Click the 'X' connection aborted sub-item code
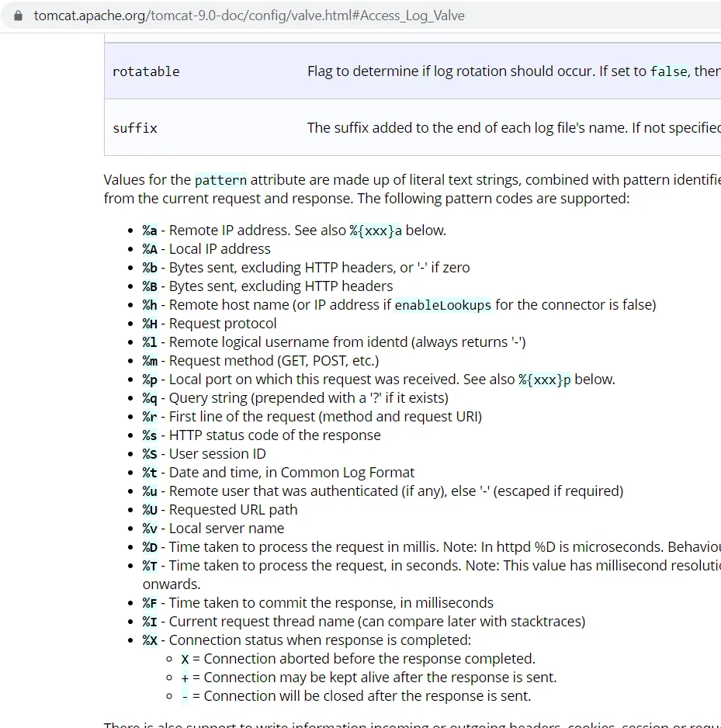 [x=185, y=659]
